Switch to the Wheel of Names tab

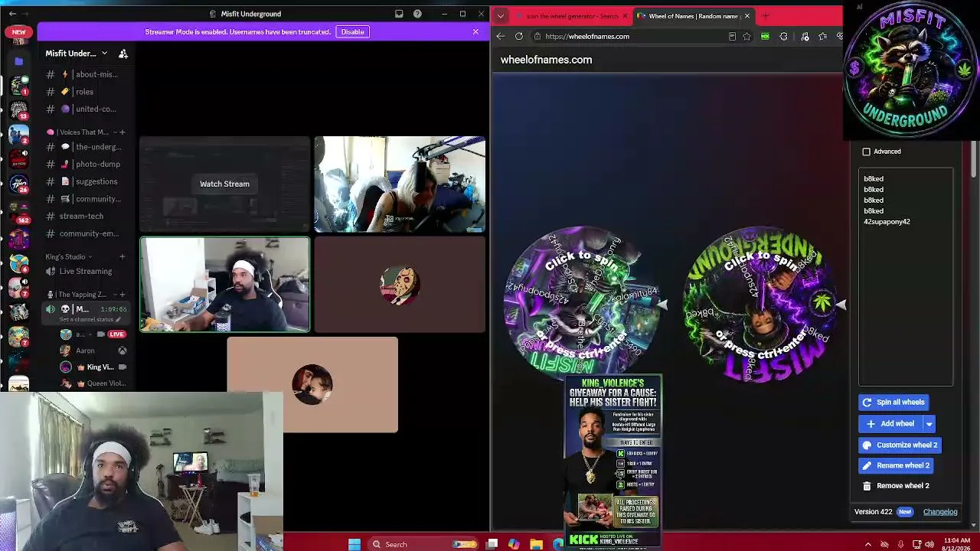pos(694,16)
